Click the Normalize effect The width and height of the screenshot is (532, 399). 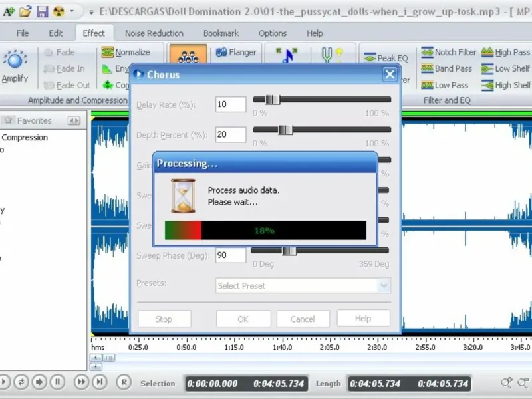[126, 53]
